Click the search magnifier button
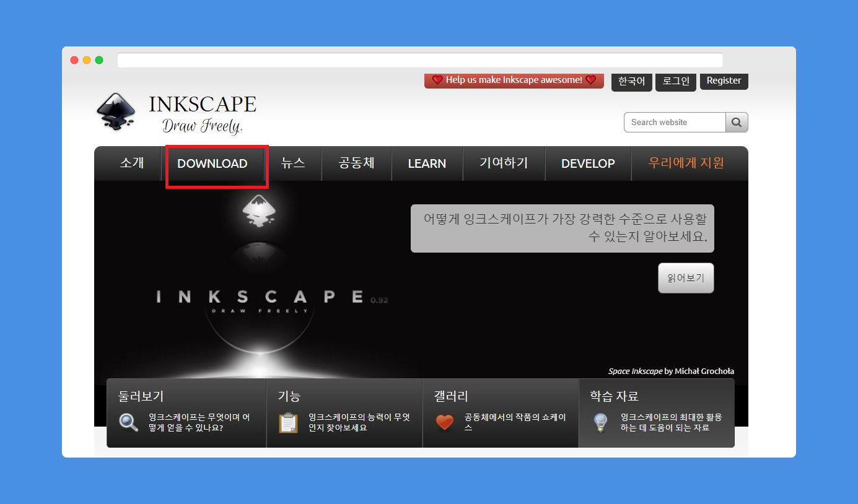 [x=737, y=123]
